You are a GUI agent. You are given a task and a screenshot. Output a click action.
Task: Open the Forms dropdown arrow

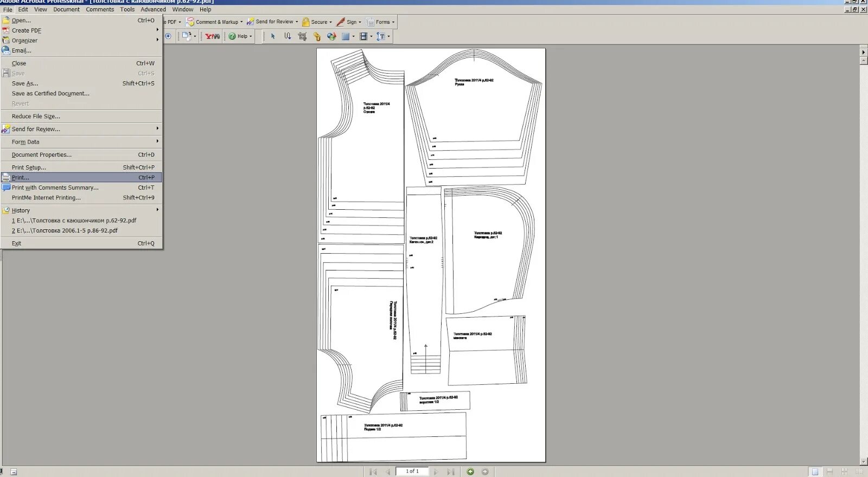coord(393,22)
